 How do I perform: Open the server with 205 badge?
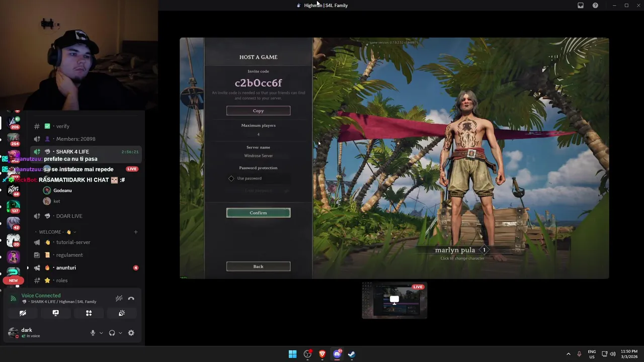[13, 122]
